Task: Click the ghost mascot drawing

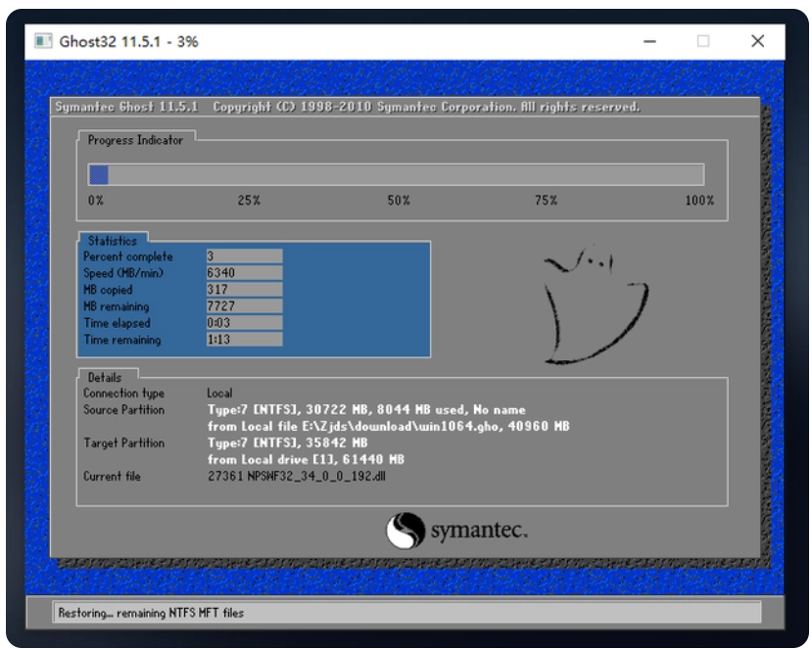Action: pos(595,303)
